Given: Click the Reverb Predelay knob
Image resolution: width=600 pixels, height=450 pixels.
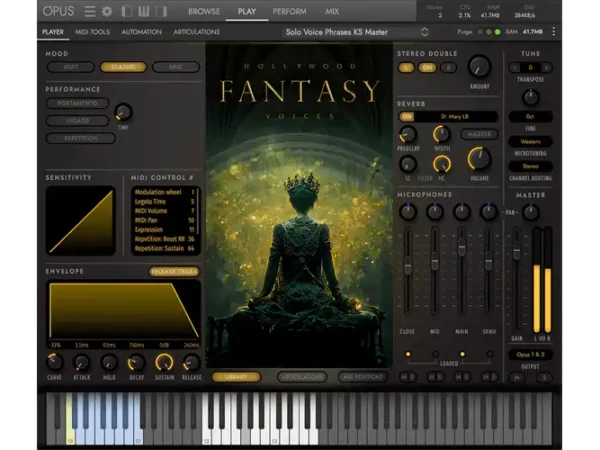Looking at the screenshot, I should (408, 134).
